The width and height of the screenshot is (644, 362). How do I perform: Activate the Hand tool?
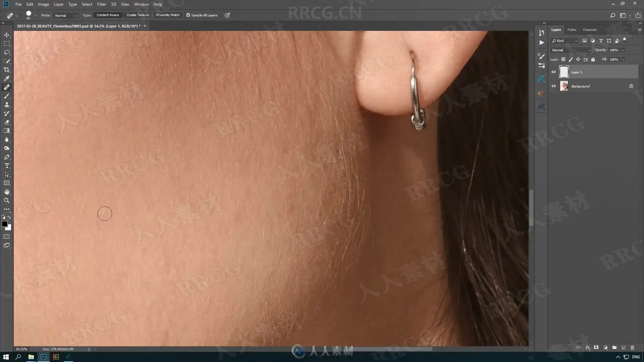(x=7, y=192)
